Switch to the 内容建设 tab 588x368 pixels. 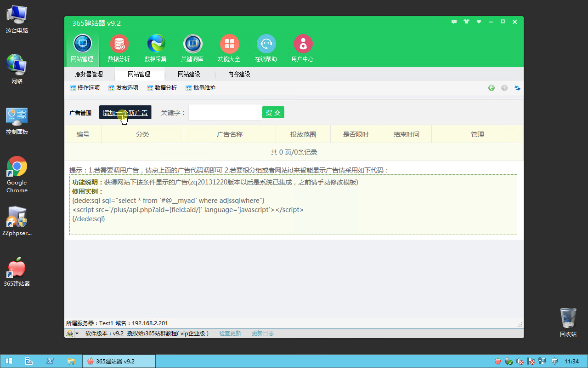click(239, 74)
